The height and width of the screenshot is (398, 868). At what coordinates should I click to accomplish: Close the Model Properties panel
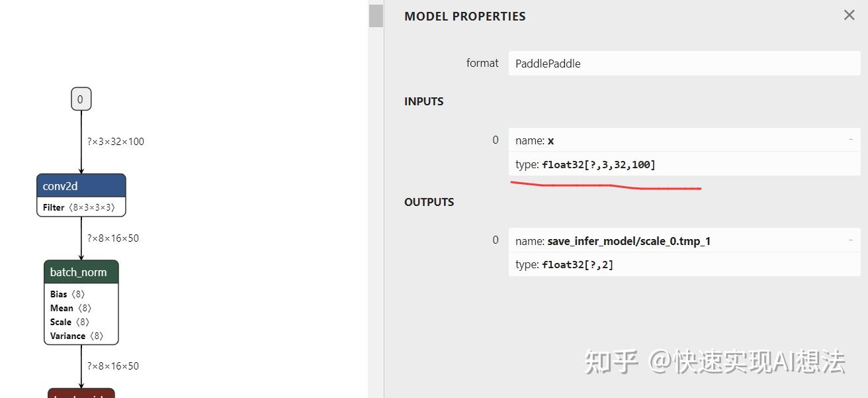pyautogui.click(x=849, y=15)
